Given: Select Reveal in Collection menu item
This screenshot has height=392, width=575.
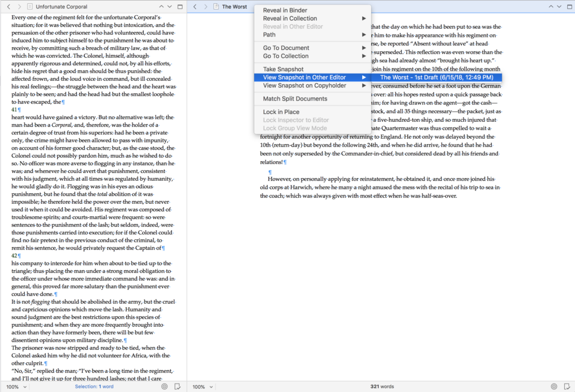Looking at the screenshot, I should click(312, 19).
